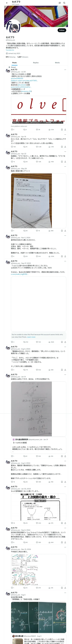Screen dimensions: 72x644
Task: Click the Grok icon next to search
Action: tap(60, 3)
